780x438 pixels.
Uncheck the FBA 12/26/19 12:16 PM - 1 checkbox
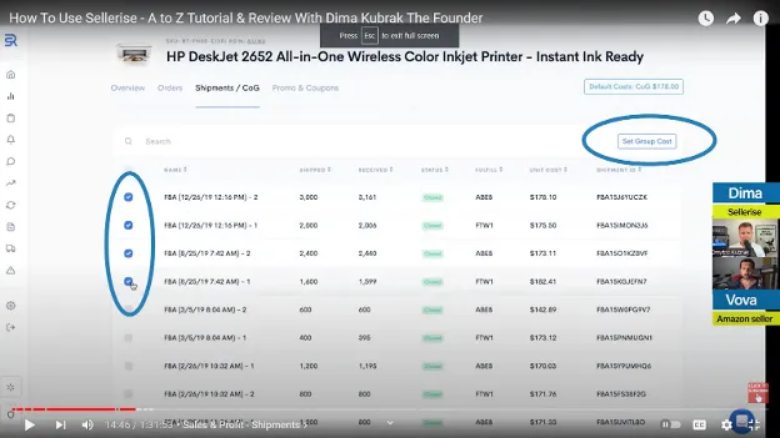pos(128,225)
